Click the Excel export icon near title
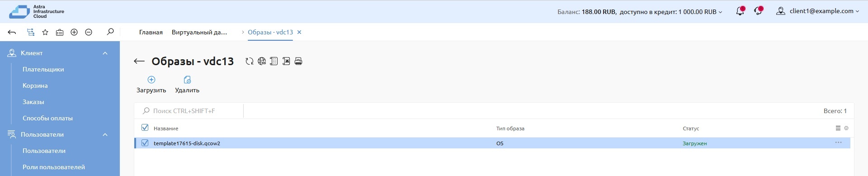 (286, 61)
